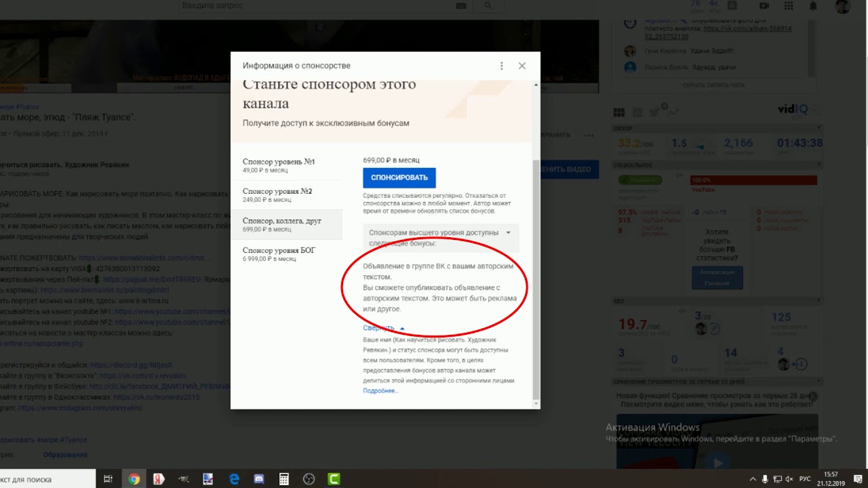
Task: Open the taskbar clock showing 15:57
Action: pyautogui.click(x=831, y=479)
